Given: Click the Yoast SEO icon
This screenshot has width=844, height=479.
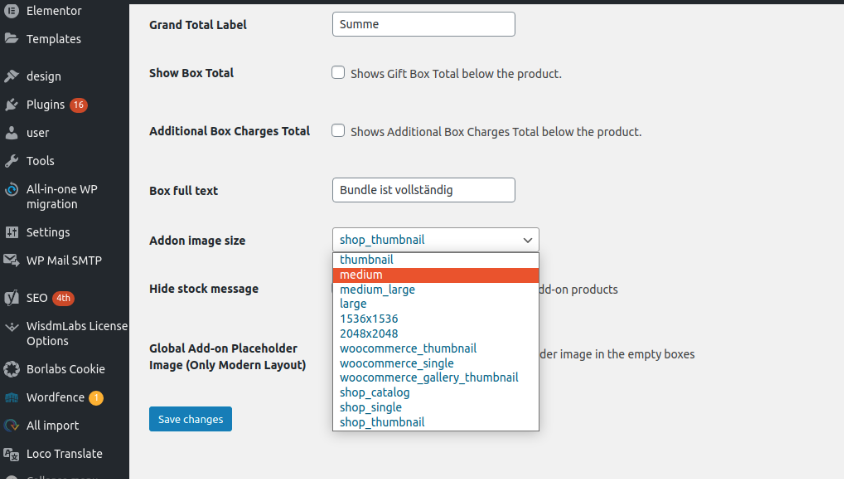Looking at the screenshot, I should click(x=11, y=298).
